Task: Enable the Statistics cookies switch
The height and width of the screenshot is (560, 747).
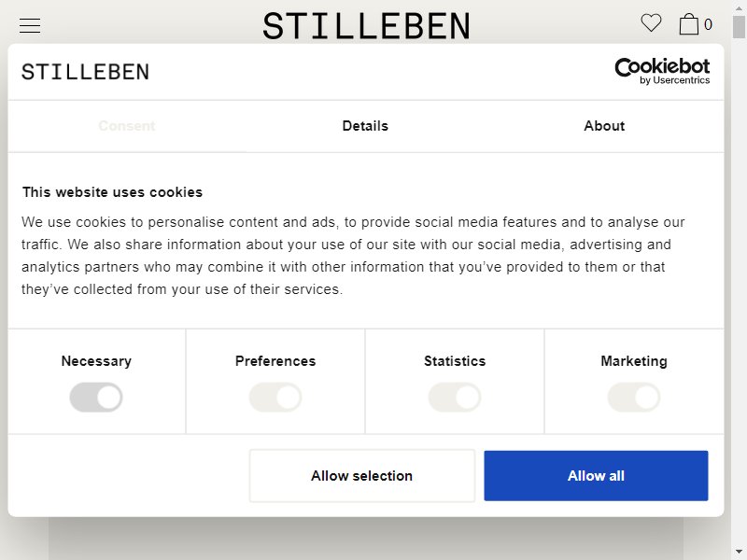Action: [x=455, y=398]
